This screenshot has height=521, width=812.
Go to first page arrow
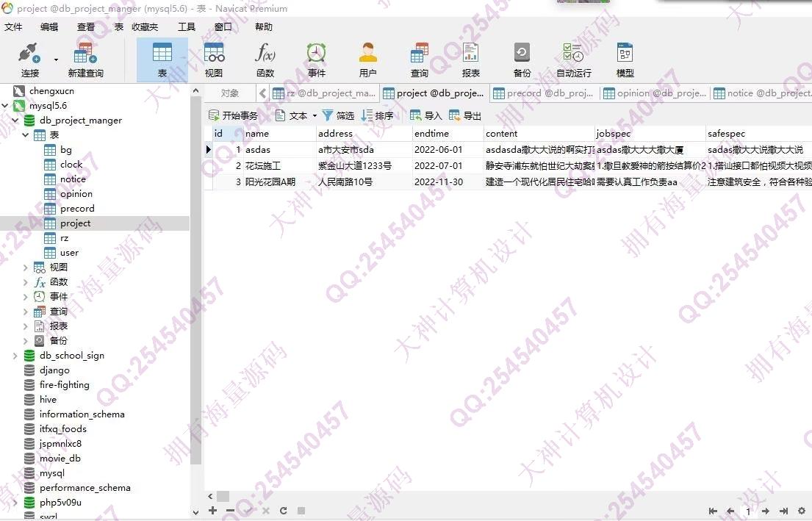tap(713, 511)
